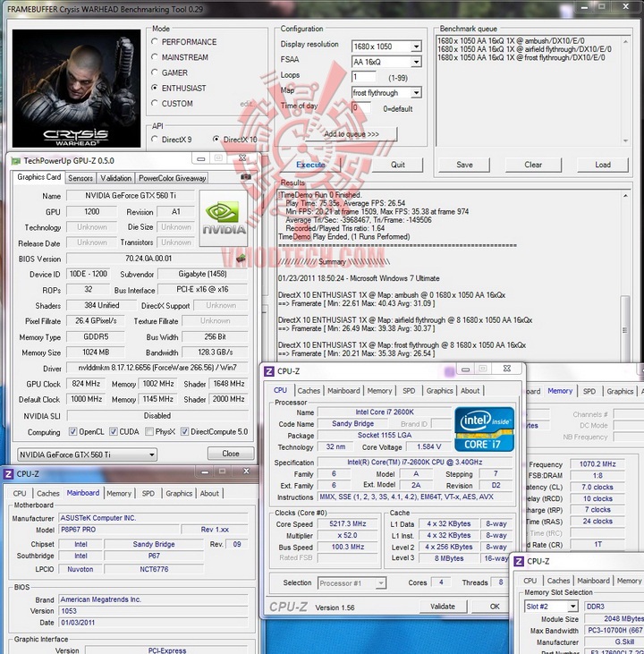644x654 pixels.
Task: Click the NVIDIA logo in GPU-Z
Action: pos(224,218)
